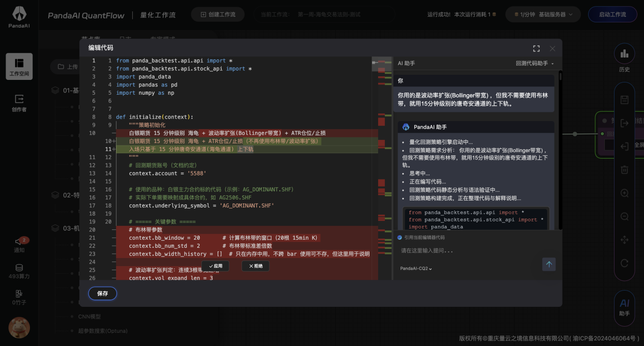Click 拒绝 to reject the code change
This screenshot has width=644, height=346.
[255, 266]
